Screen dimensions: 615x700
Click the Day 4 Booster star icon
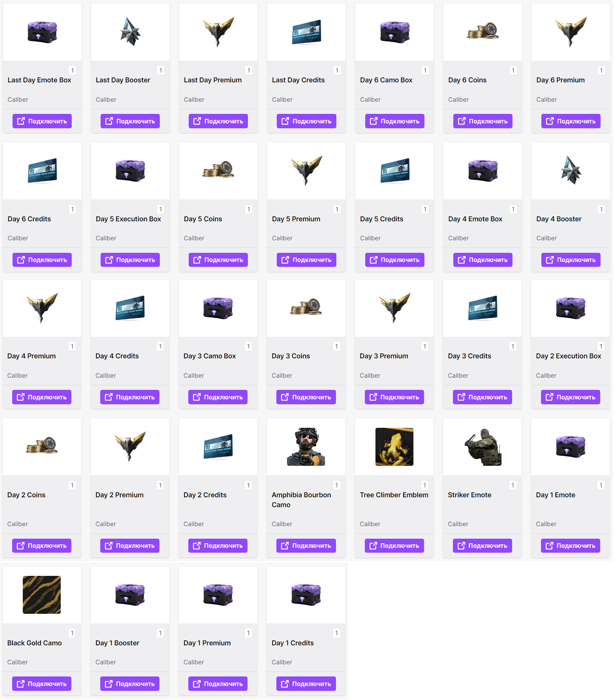(571, 170)
